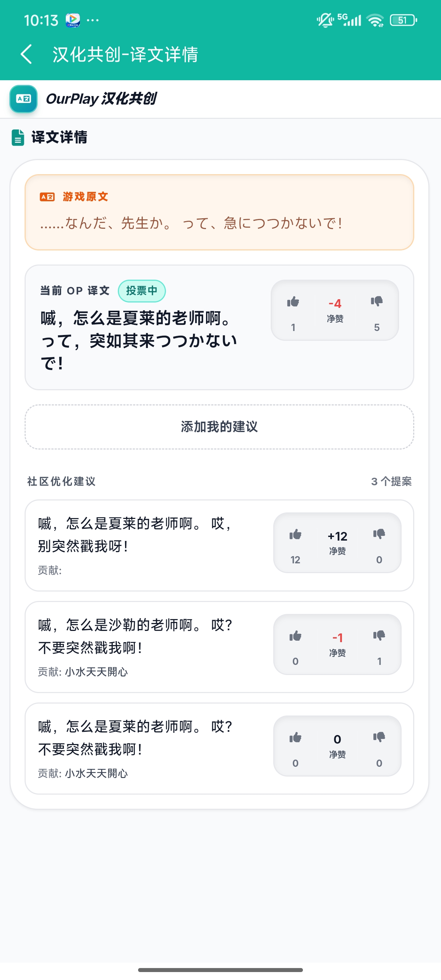
Task: Tap the battery indicator in status bar
Action: 403,20
